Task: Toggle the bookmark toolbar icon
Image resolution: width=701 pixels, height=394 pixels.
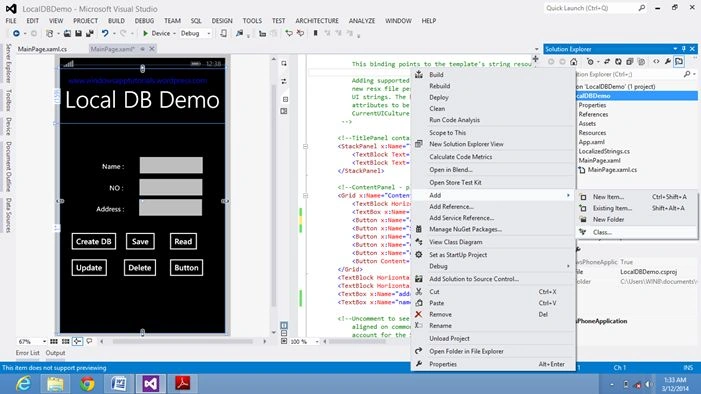Action: click(x=315, y=34)
